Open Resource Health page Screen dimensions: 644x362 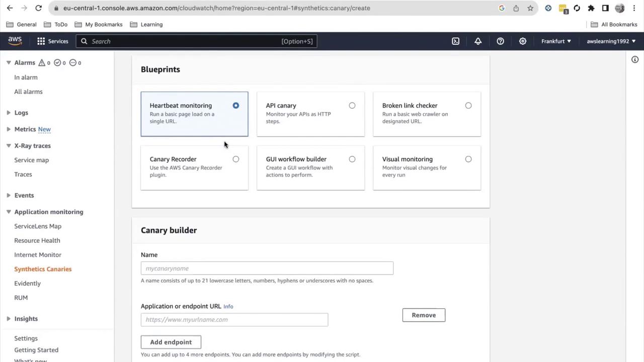[37, 240]
